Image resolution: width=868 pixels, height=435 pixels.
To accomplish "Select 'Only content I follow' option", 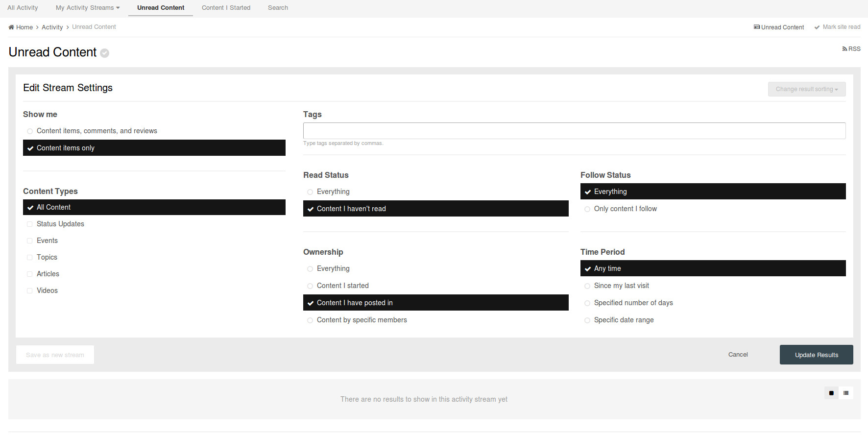I will (587, 209).
